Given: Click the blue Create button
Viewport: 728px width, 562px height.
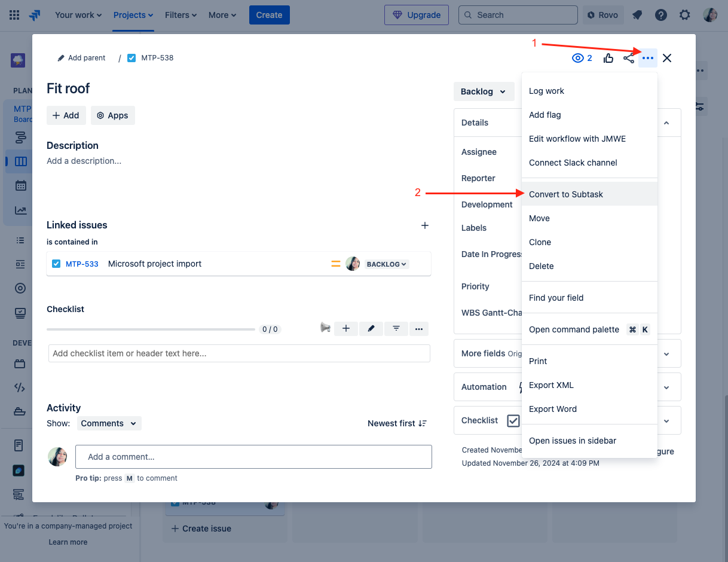Looking at the screenshot, I should (x=269, y=15).
